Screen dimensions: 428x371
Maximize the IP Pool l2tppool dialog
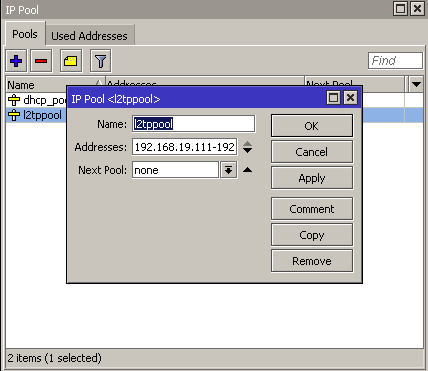(x=333, y=98)
